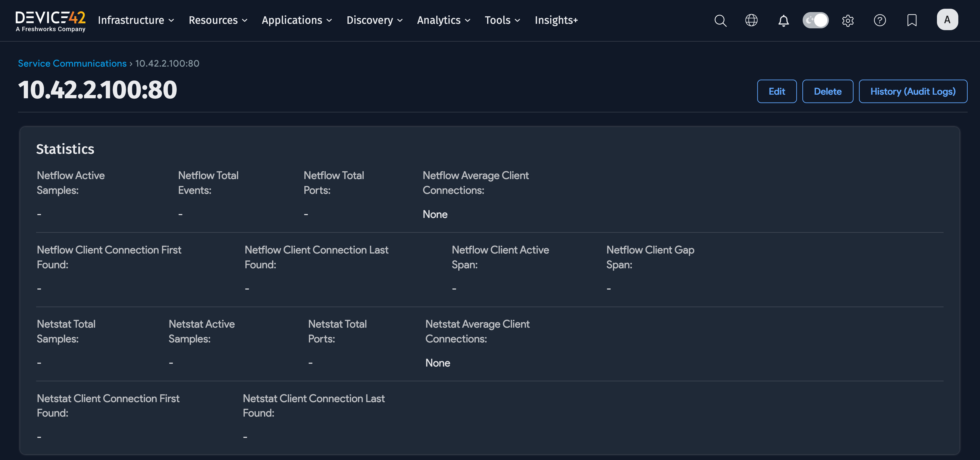Go to Service Communications breadcrumb link

(72, 63)
